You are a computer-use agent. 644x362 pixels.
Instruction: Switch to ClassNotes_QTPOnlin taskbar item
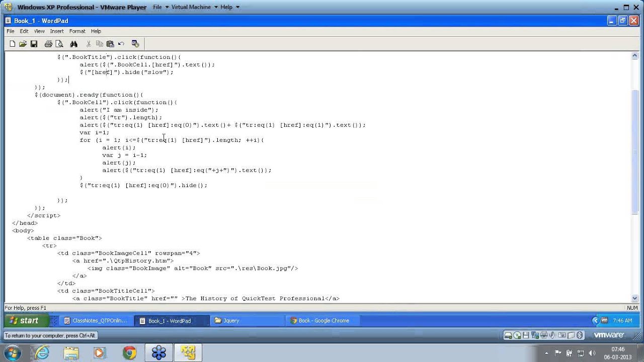coord(97,321)
